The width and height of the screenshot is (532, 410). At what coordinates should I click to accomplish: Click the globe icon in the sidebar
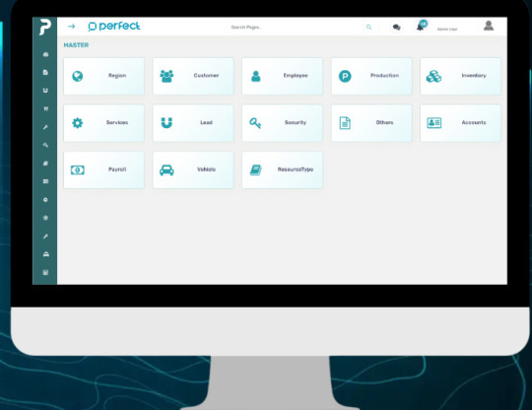point(45,218)
